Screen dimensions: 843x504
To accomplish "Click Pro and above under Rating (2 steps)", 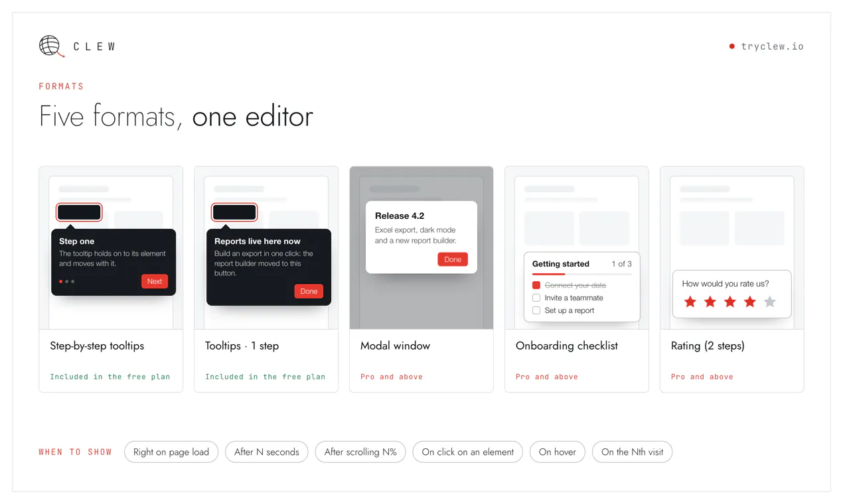I will (x=702, y=377).
